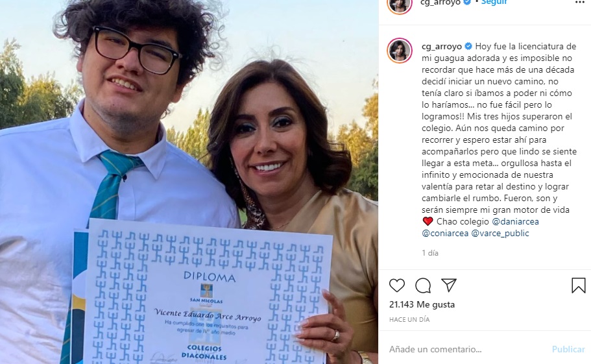Open the three-dot options menu
This screenshot has height=364, width=591.
click(580, 2)
